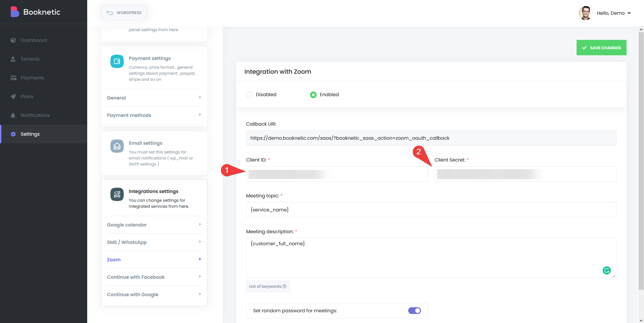
Task: Open Continue with Facebook settings
Action: coord(154,277)
